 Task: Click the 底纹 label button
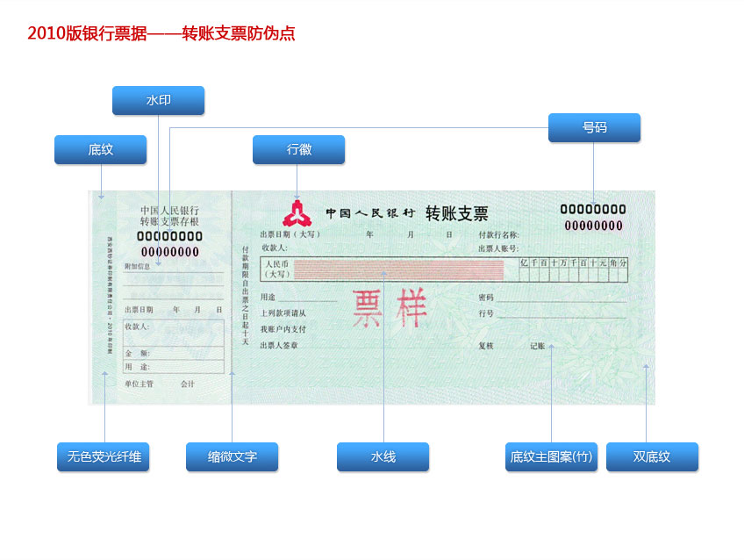pos(100,149)
